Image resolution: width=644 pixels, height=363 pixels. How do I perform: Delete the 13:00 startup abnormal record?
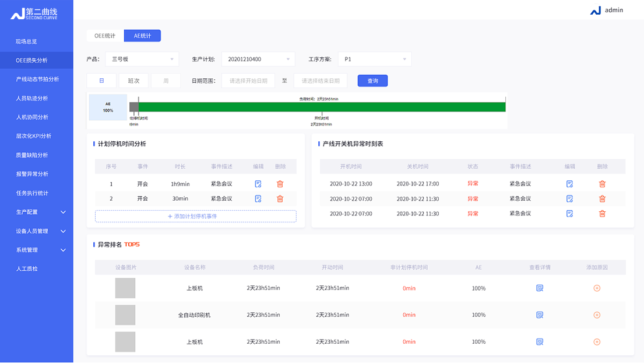[x=602, y=184]
